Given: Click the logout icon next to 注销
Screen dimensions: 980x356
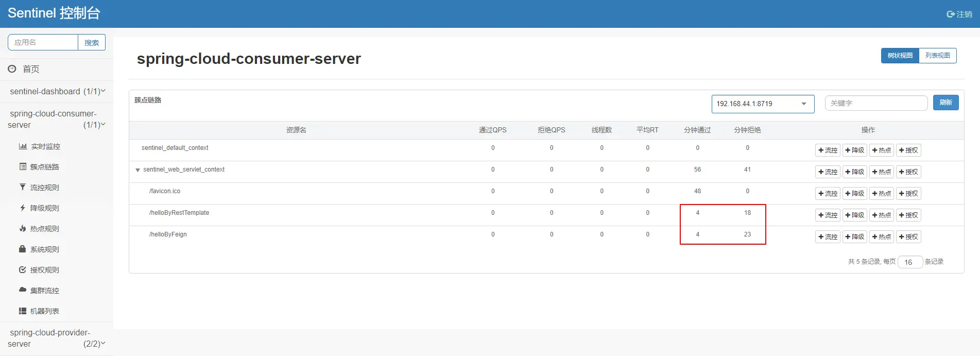Looking at the screenshot, I should [x=951, y=14].
